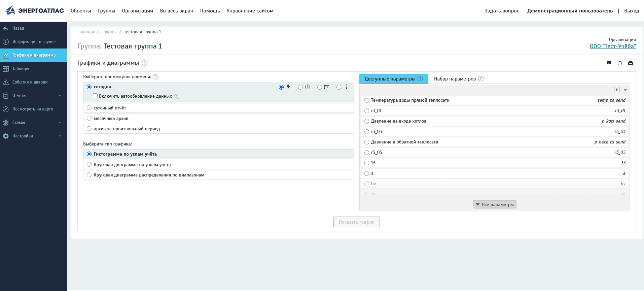Select the суточный отчёт radio option
Image resolution: width=644 pixels, height=291 pixels.
point(89,108)
